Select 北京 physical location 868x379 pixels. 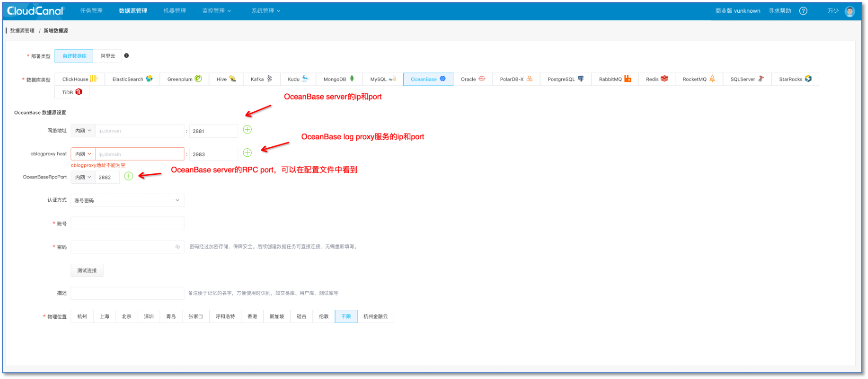(x=126, y=316)
